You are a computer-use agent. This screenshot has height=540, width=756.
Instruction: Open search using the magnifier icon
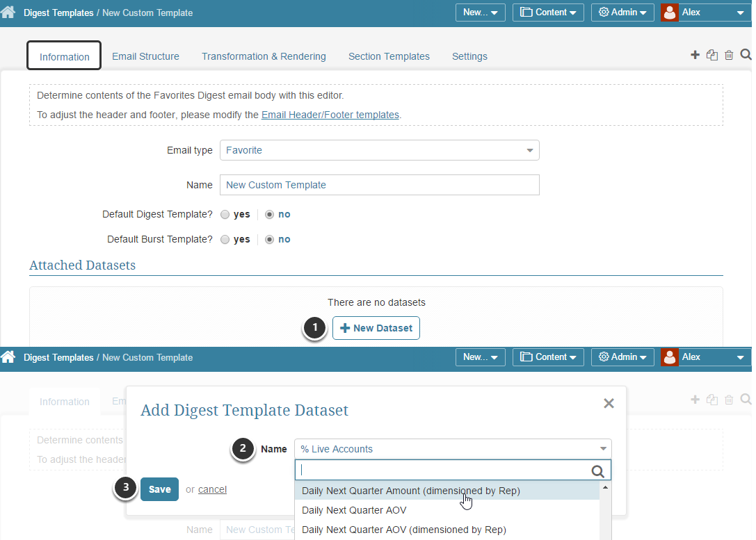(x=746, y=54)
